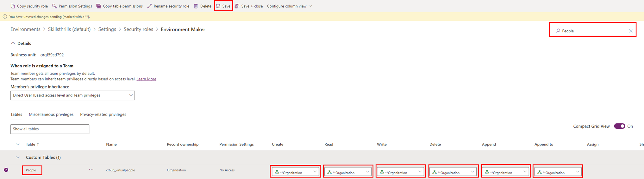Click the Delete trash icon
This screenshot has width=644, height=179.
coord(196,6)
